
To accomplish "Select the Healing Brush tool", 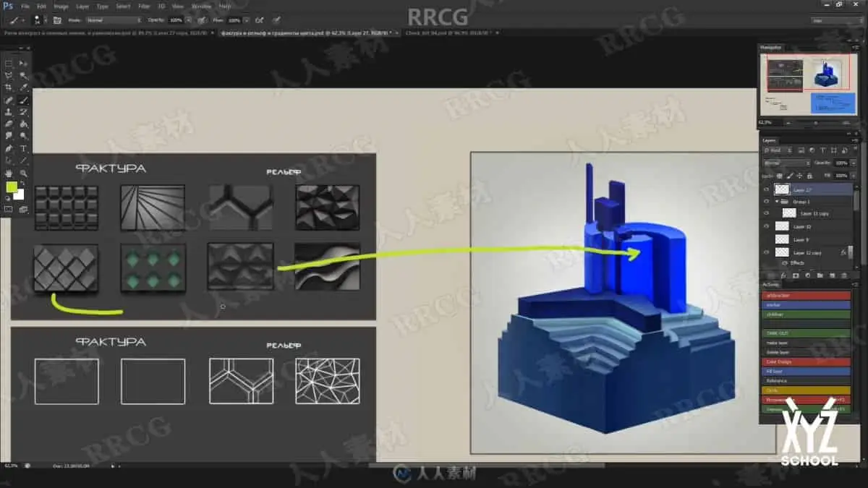I will [x=9, y=100].
